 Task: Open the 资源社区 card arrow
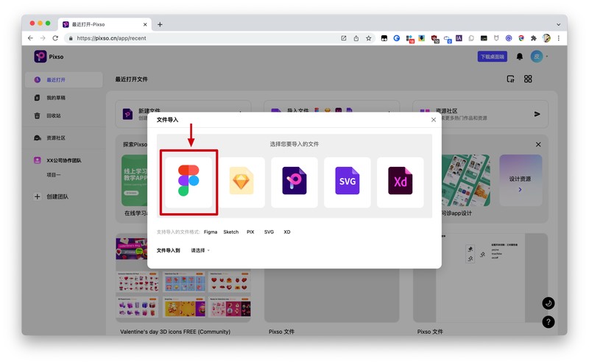tap(537, 114)
